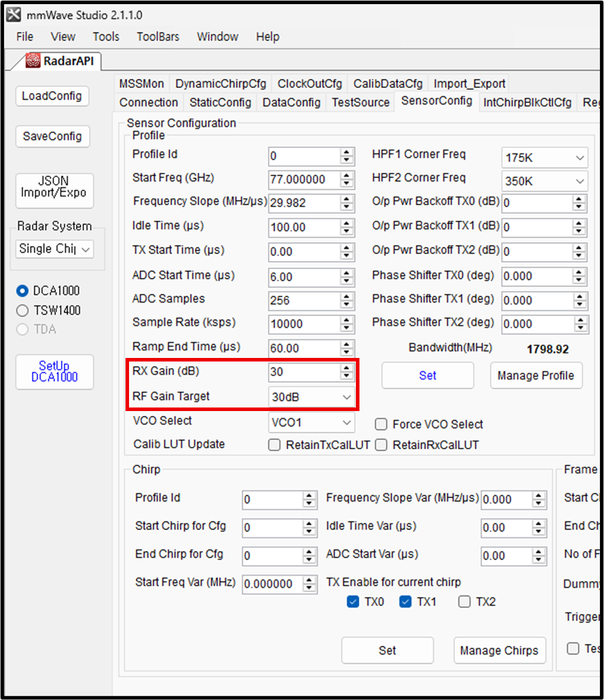This screenshot has height=700, width=604.
Task: Select the DCA1000 radio button
Action: (22, 291)
